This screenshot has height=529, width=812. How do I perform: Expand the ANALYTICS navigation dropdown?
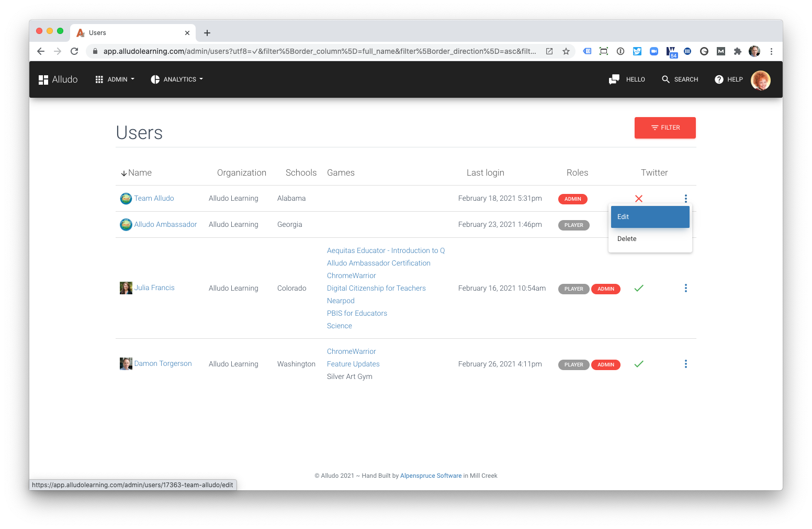click(x=176, y=79)
